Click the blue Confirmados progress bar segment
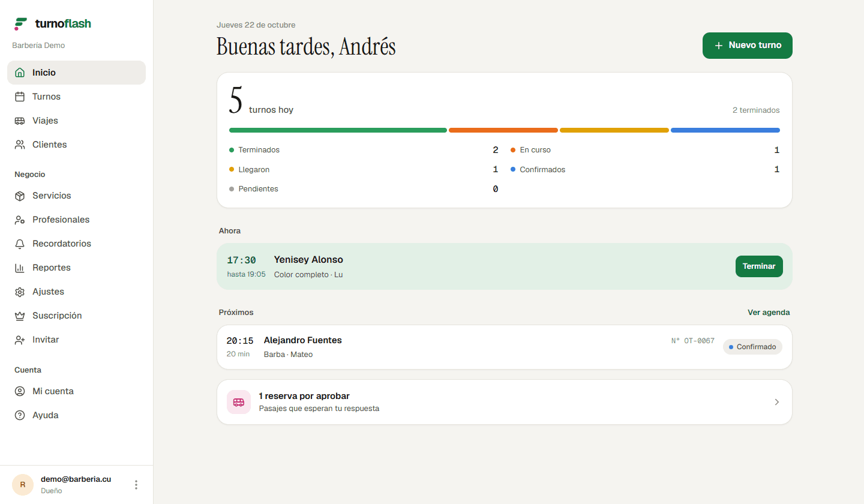This screenshot has height=504, width=864. click(725, 130)
